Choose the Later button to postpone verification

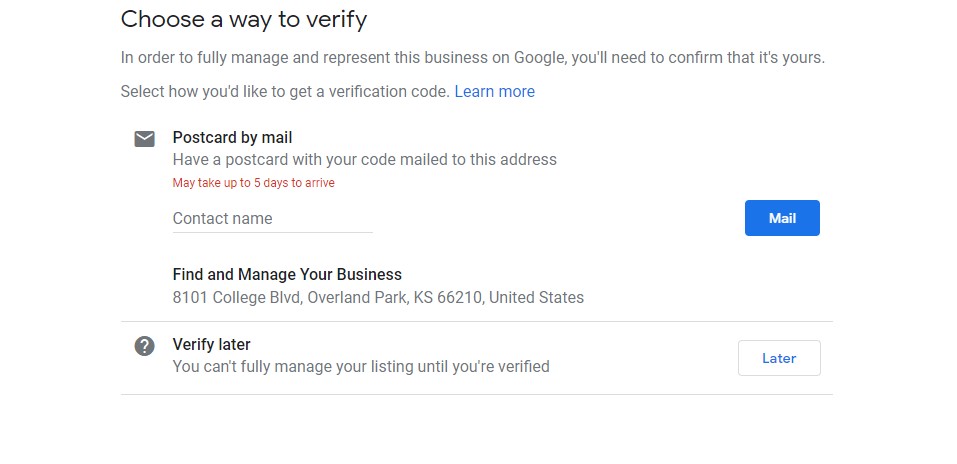point(779,358)
